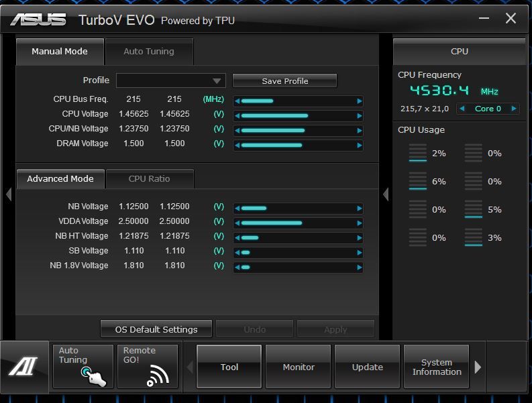532x403 pixels.
Task: Increase VDDA Voltage with right arrow
Action: (x=360, y=223)
